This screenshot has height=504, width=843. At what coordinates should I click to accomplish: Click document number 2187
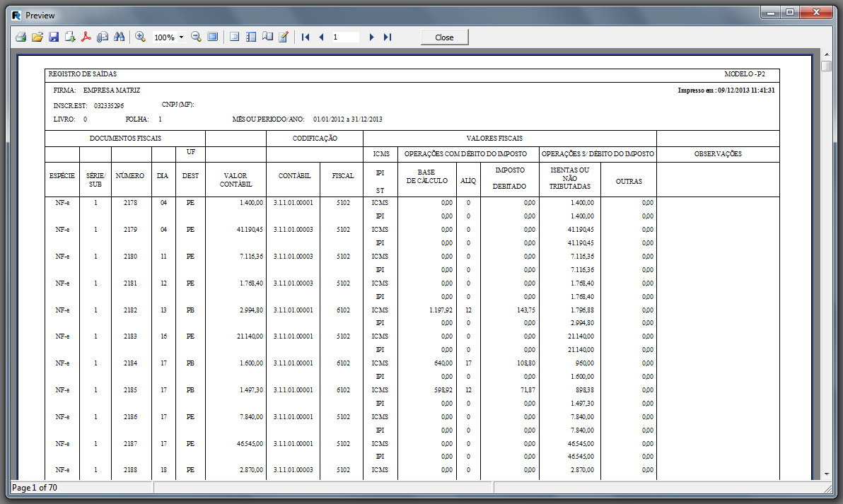[x=130, y=444]
